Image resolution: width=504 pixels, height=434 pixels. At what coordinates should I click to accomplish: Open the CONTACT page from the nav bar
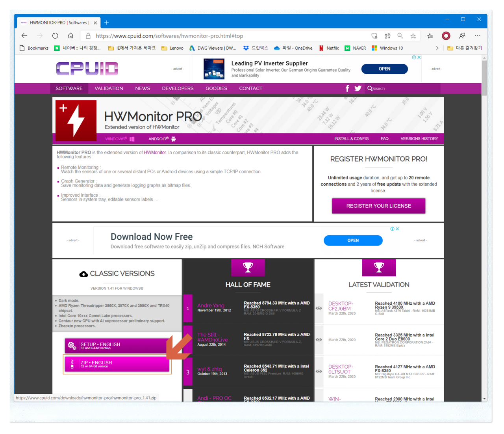[250, 88]
